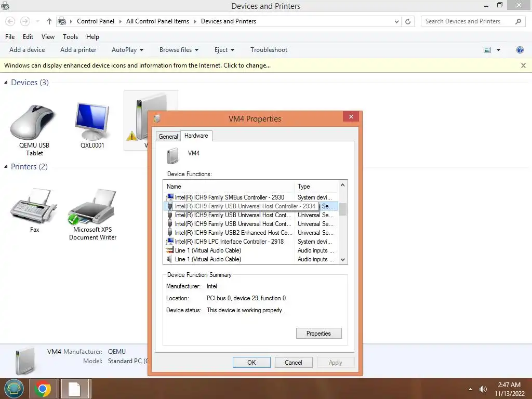Collapse the Printers (2) group

[x=6, y=167]
